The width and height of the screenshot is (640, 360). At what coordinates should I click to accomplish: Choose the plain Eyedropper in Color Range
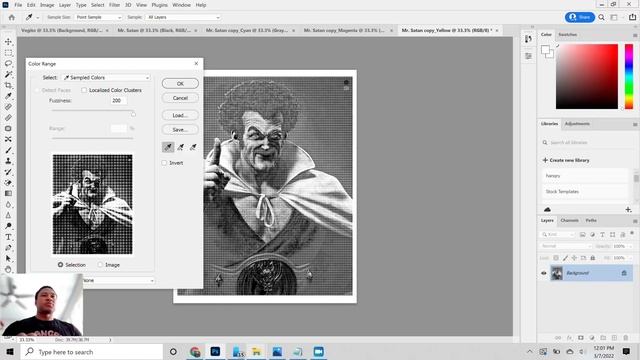click(x=168, y=147)
